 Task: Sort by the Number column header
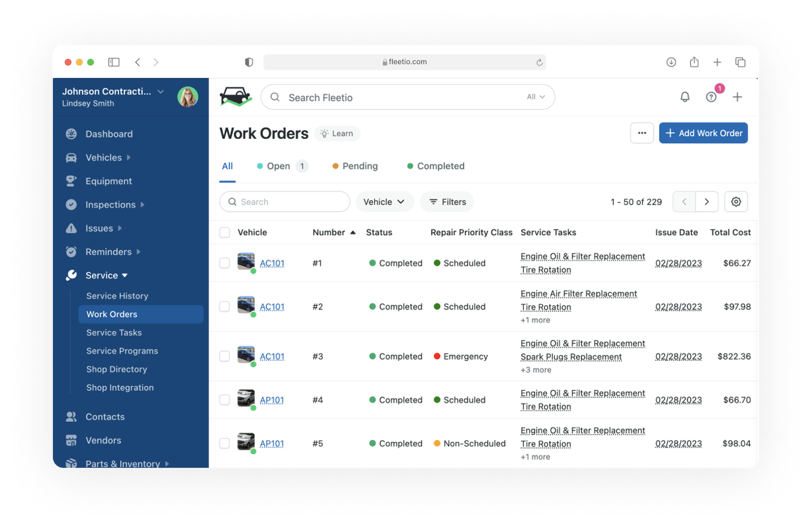[x=334, y=232]
